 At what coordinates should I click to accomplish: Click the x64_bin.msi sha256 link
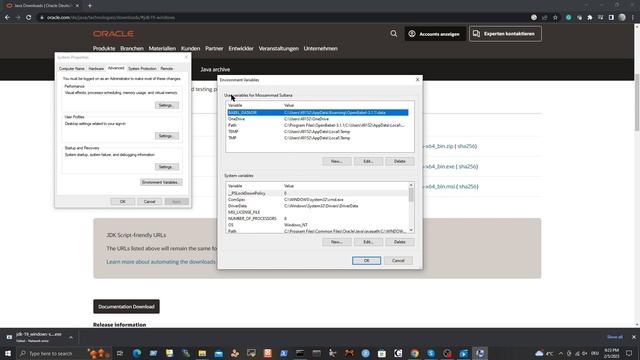coord(468,187)
